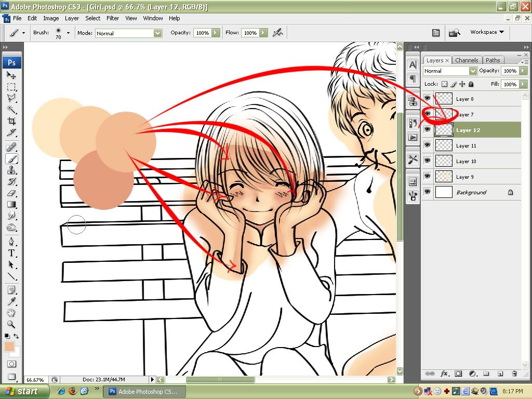The width and height of the screenshot is (532, 399).
Task: Pick the Horizontal Type tool
Action: pos(11,253)
